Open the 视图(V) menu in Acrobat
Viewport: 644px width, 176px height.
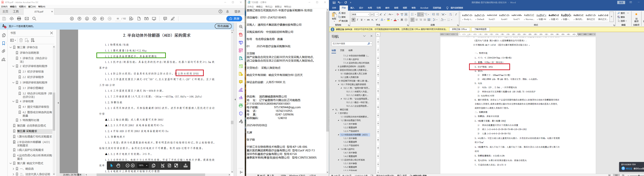[x=22, y=6]
